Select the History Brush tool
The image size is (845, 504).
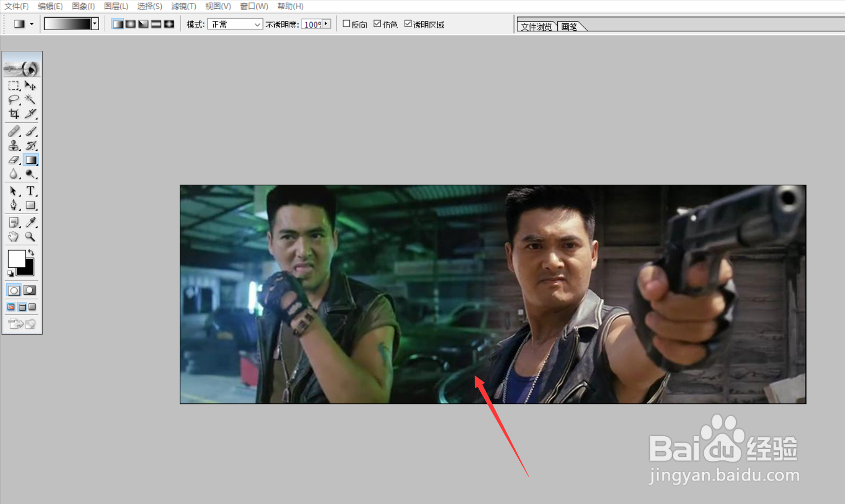30,146
